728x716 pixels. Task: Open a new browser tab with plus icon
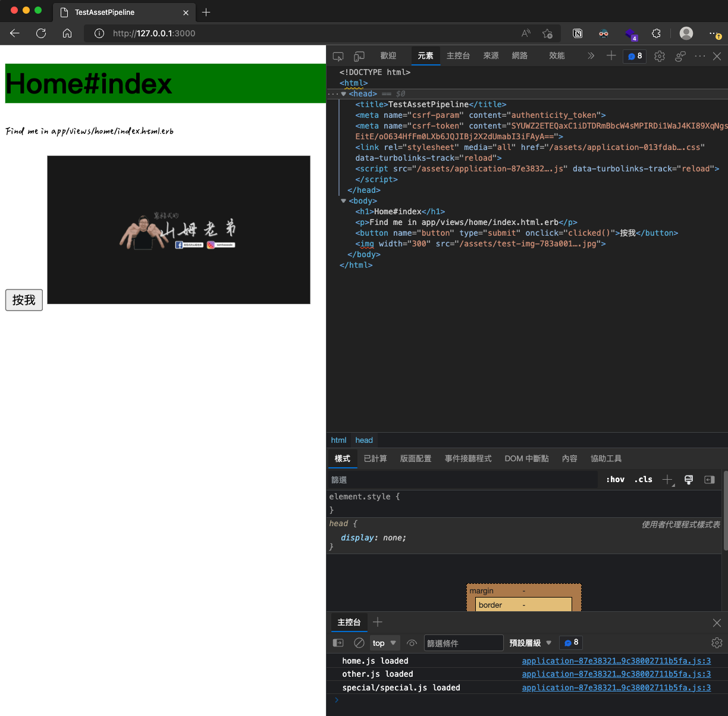coord(206,12)
